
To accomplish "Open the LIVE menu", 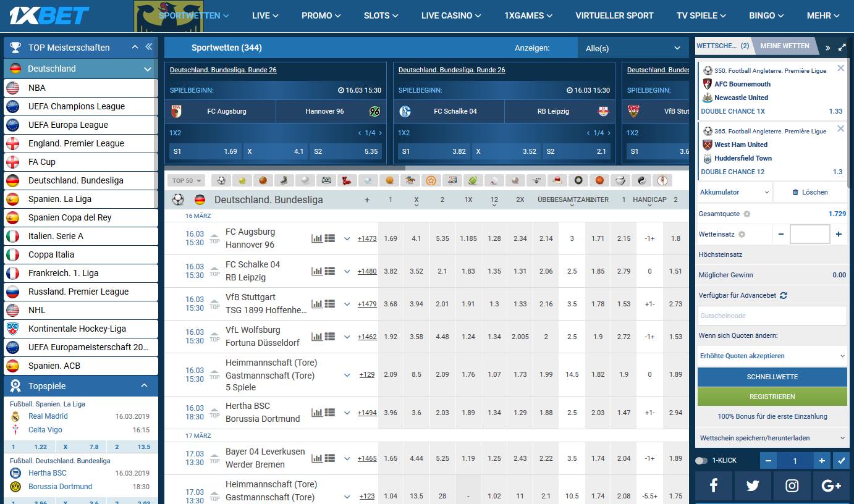I will (x=265, y=15).
